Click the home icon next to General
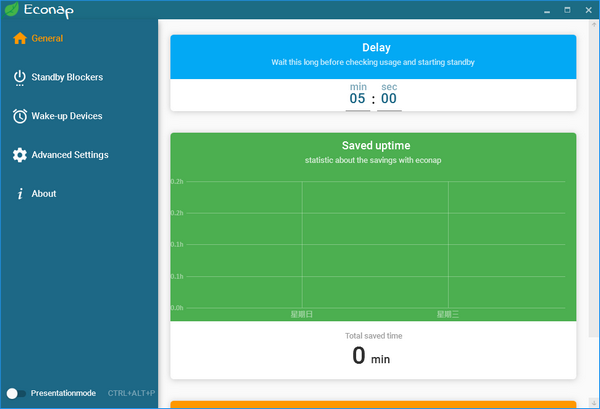Image resolution: width=600 pixels, height=409 pixels. pos(19,39)
